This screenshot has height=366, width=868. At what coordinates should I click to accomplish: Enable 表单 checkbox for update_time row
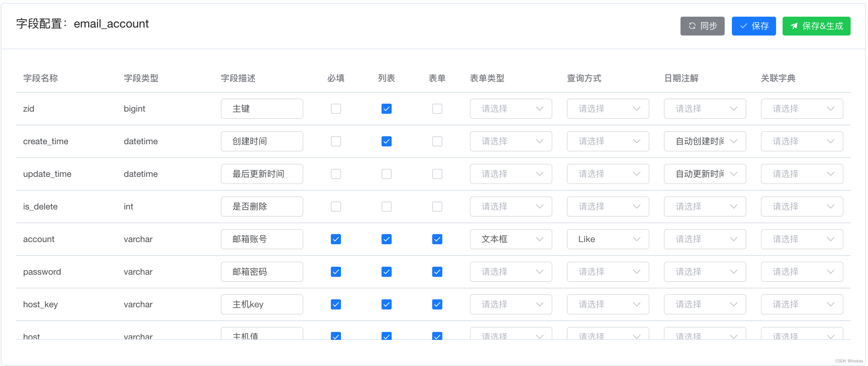(x=437, y=174)
